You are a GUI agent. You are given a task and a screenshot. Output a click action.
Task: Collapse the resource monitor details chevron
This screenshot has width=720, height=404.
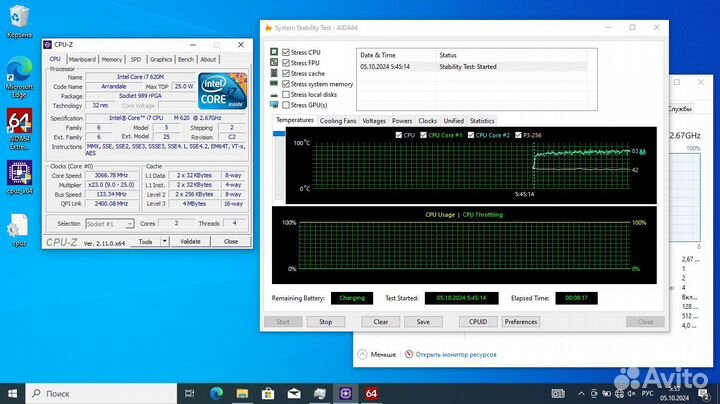pyautogui.click(x=361, y=353)
